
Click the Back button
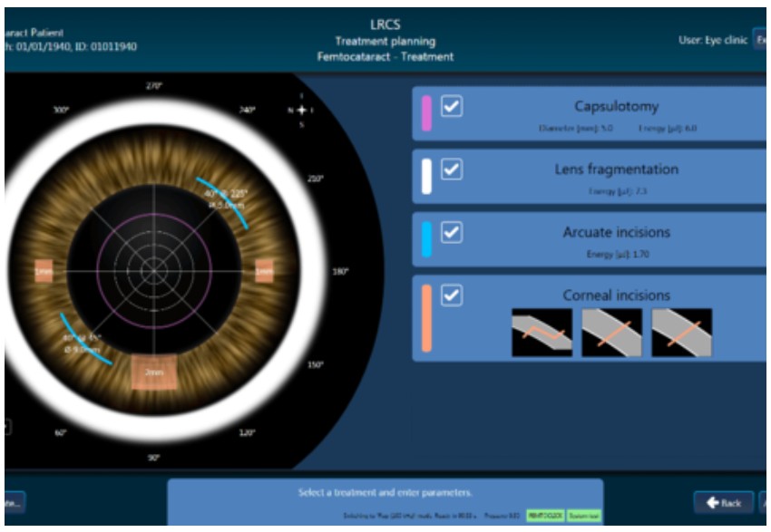[724, 502]
